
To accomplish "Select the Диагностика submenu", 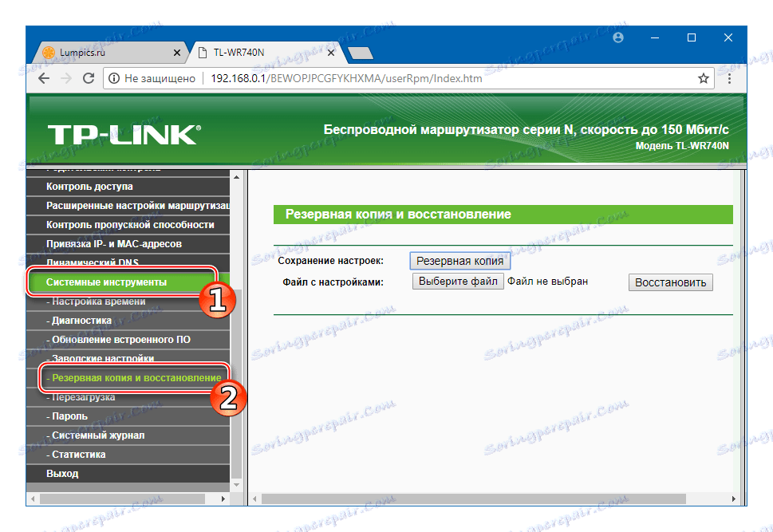I will pyautogui.click(x=128, y=321).
